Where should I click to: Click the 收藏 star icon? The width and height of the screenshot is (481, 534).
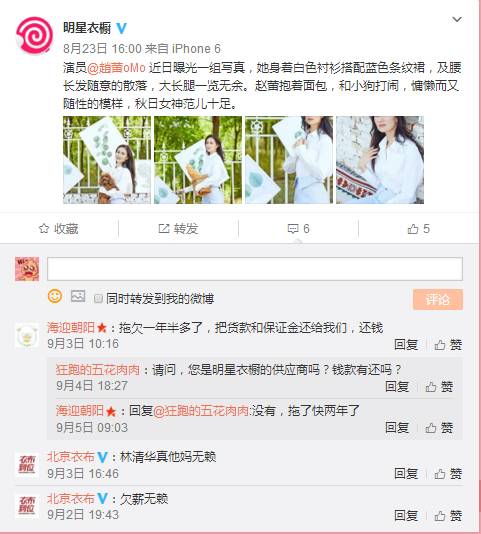coord(44,229)
